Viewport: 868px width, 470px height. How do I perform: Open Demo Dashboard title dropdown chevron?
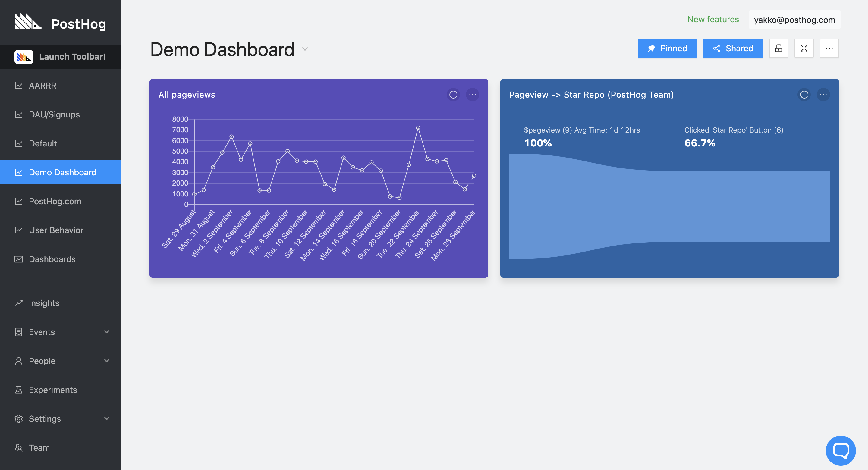[x=305, y=49]
